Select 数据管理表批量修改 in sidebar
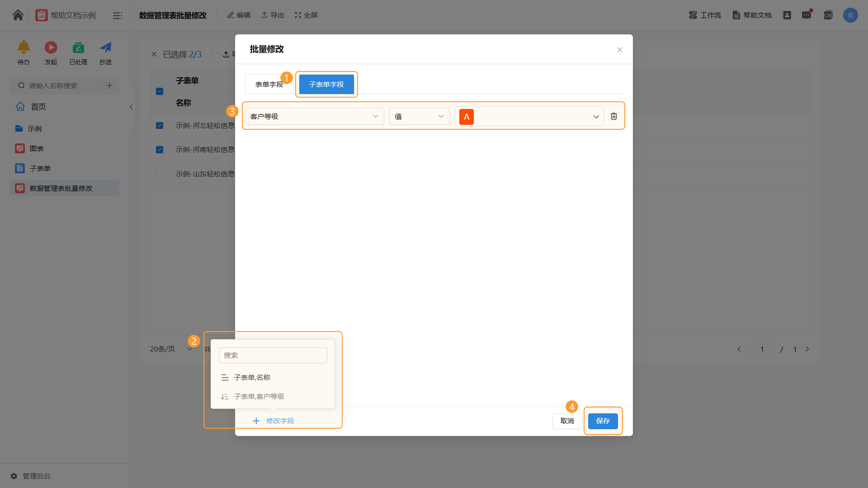The width and height of the screenshot is (868, 488). coord(65,188)
